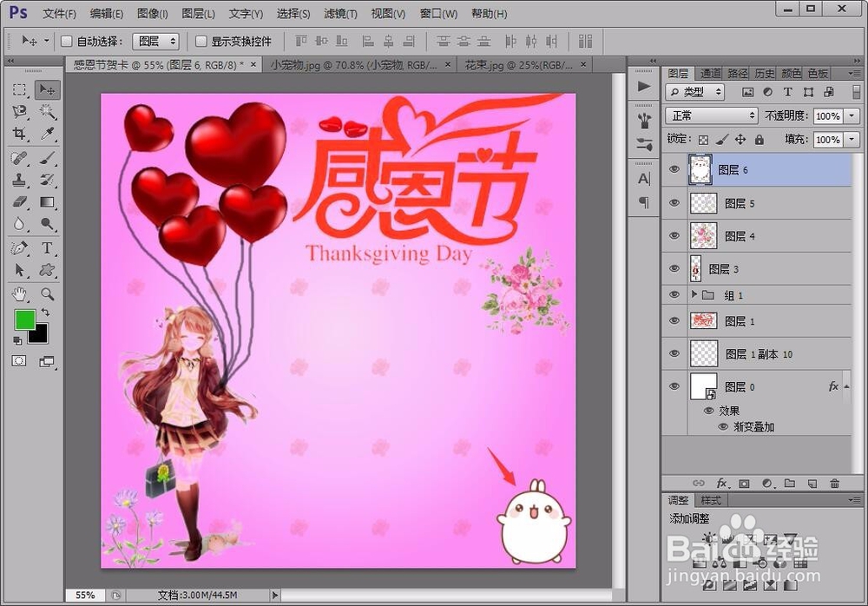The image size is (868, 606).
Task: Select the Rectangular Marquee tool
Action: coord(20,89)
